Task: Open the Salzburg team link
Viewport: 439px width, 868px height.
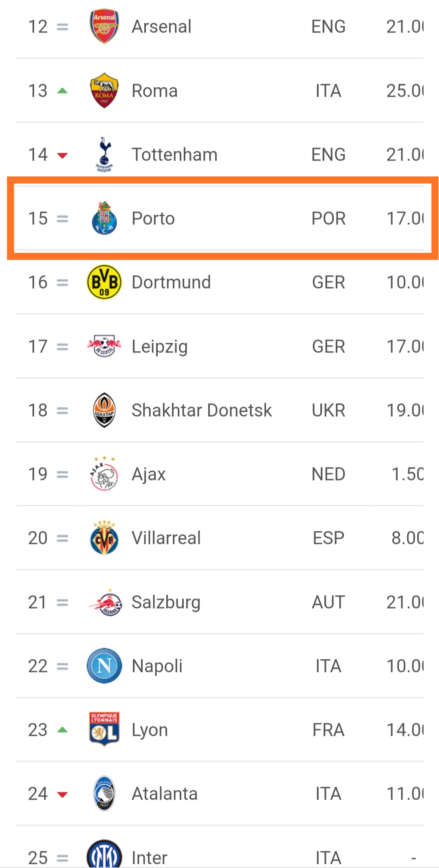Action: (166, 602)
